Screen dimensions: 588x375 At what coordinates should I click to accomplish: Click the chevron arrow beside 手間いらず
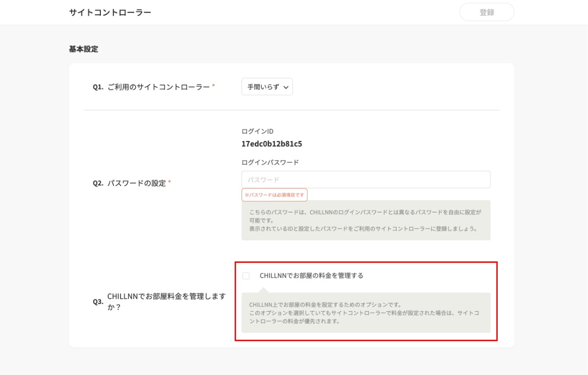coord(286,87)
